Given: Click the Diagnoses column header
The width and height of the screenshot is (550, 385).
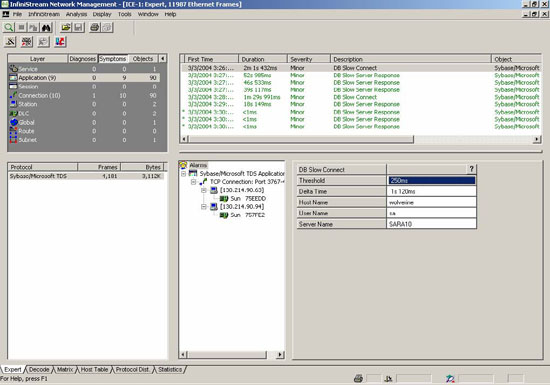Looking at the screenshot, I should click(82, 59).
